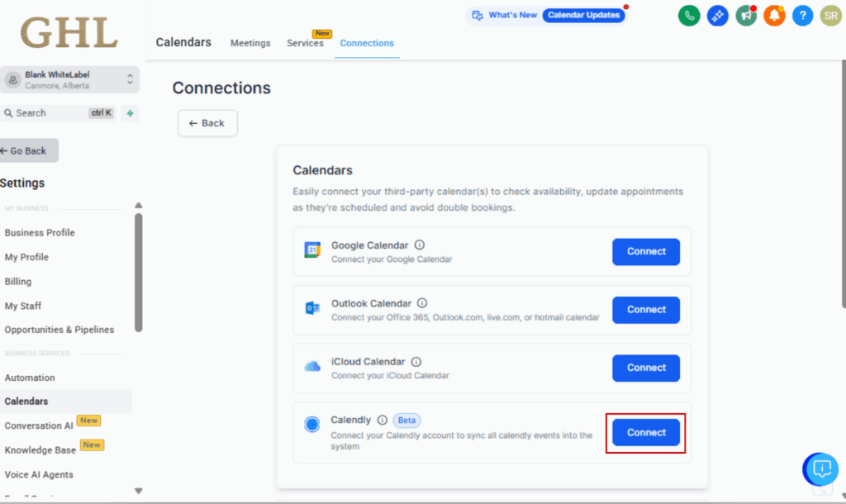Click the What's New icon
This screenshot has width=846, height=504.
click(478, 15)
